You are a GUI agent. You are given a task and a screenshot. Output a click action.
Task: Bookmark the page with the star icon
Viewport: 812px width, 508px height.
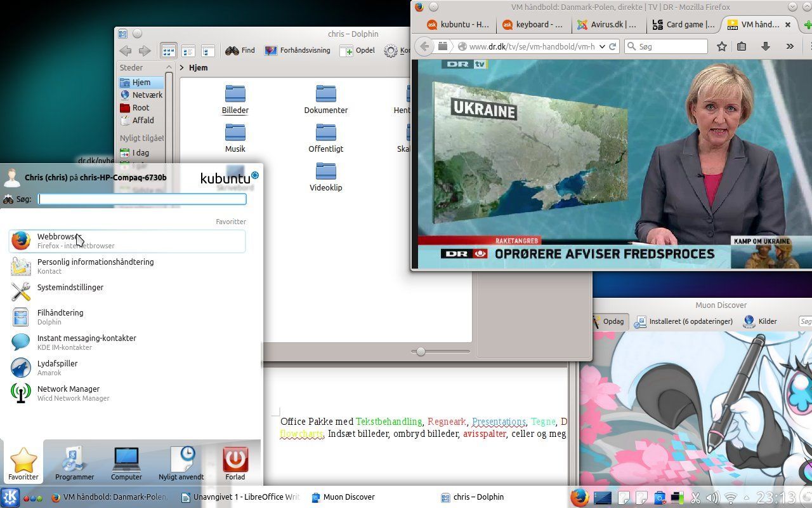click(x=720, y=46)
